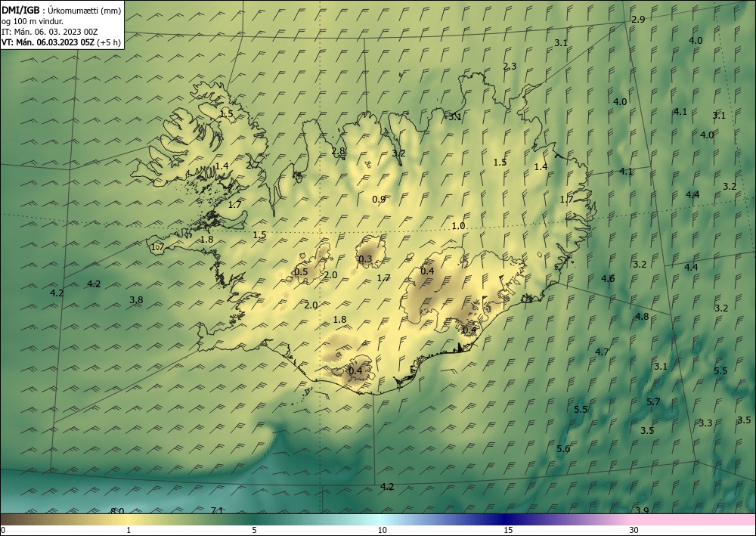This screenshot has height=536, width=756.
Task: Select the 'VT: Mán. 06.03.2023 05Z (+5 h)' line
Action: click(60, 42)
